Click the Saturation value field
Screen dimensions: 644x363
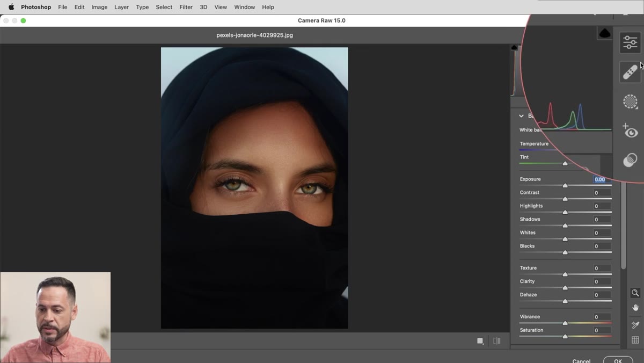click(x=602, y=331)
